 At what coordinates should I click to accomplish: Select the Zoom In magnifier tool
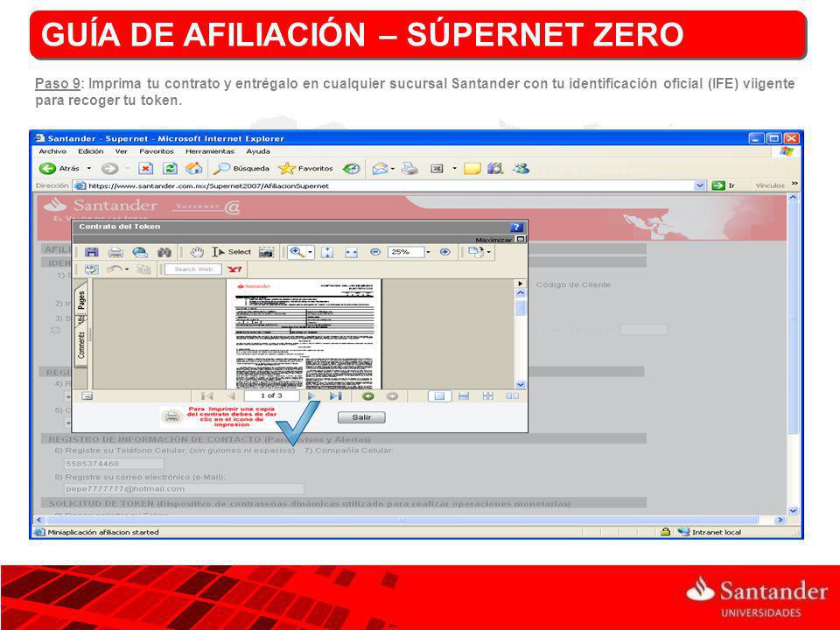[297, 252]
